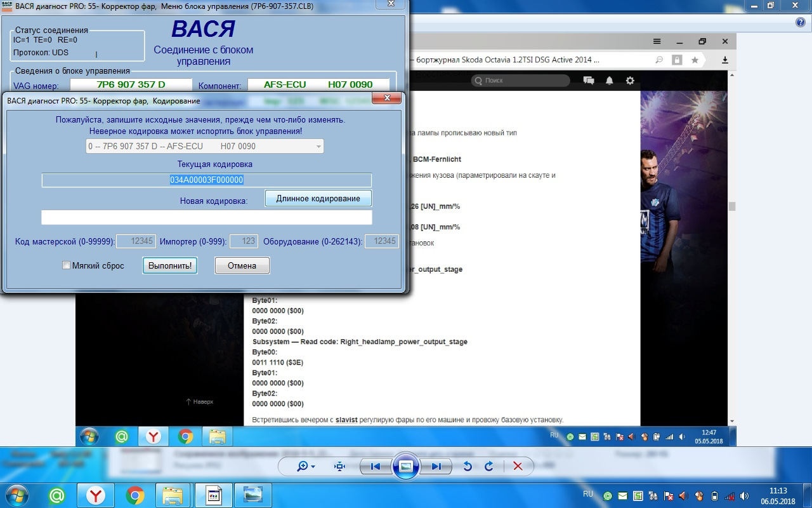Image resolution: width=812 pixels, height=508 pixels.
Task: Click folder icon in inner screenshot taskbar
Action: (x=218, y=436)
